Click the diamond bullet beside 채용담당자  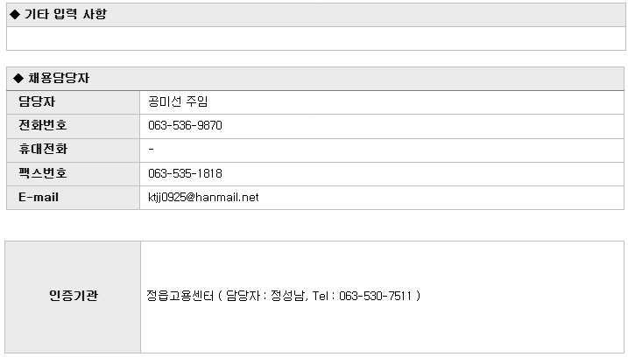(x=18, y=79)
